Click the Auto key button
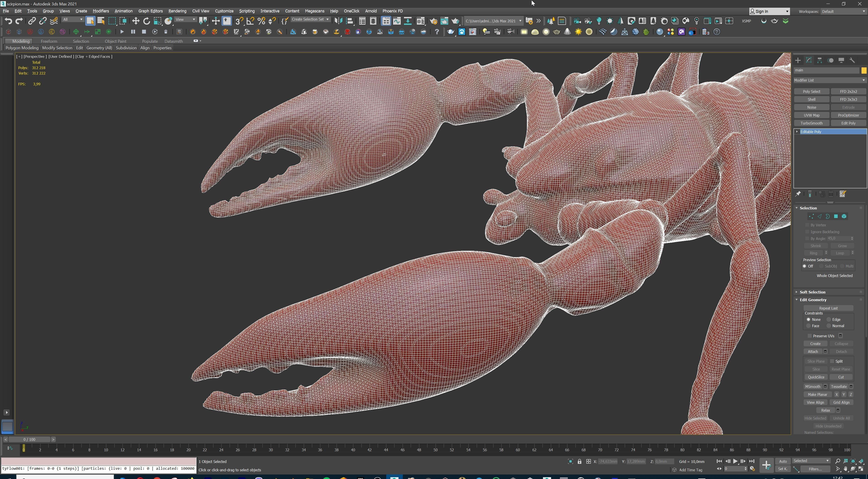The height and width of the screenshot is (479, 868). (x=783, y=461)
